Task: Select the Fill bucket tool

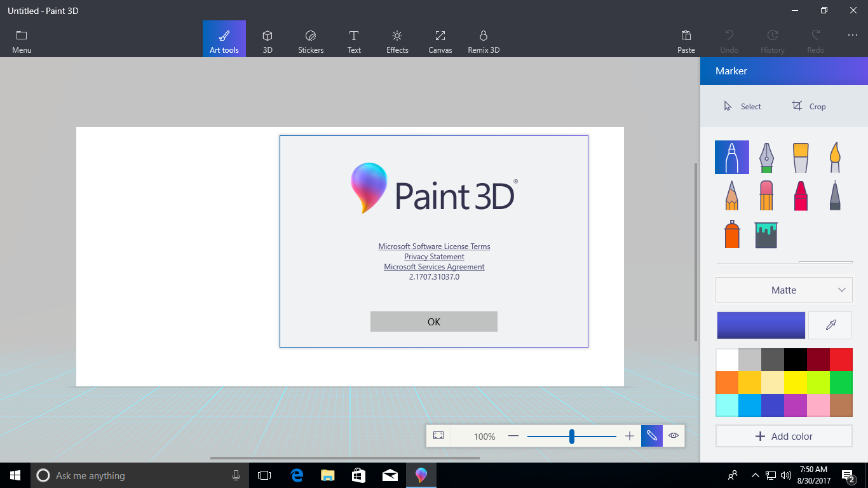Action: [766, 234]
